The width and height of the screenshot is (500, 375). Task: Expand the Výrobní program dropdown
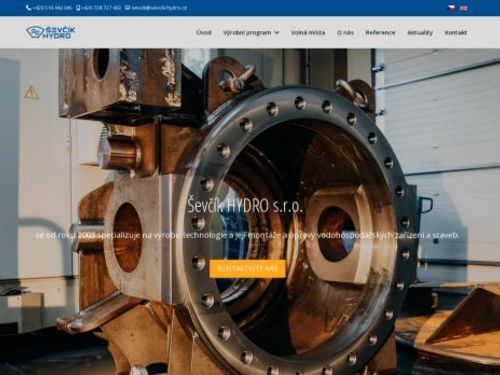point(251,32)
